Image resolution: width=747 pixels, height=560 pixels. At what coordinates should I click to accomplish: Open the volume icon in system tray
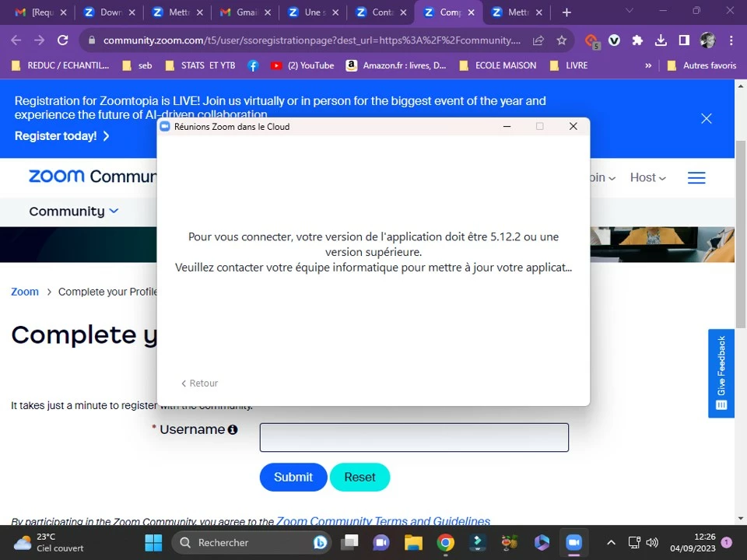tap(652, 542)
